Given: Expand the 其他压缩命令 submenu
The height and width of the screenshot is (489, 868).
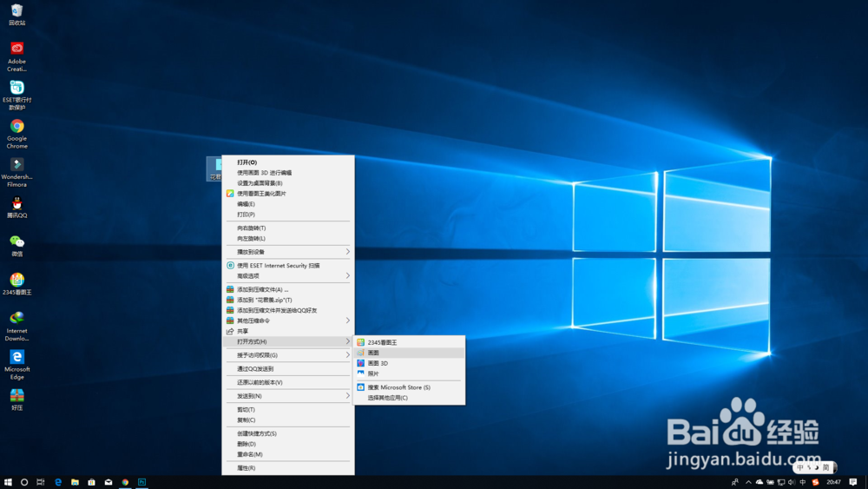Looking at the screenshot, I should [288, 320].
